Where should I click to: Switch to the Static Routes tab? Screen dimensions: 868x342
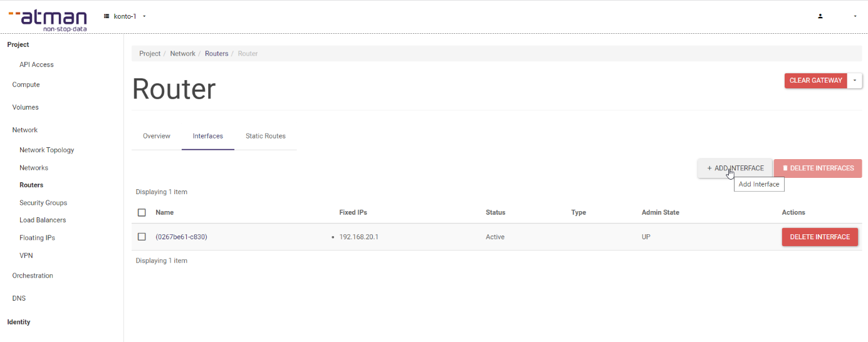click(265, 136)
